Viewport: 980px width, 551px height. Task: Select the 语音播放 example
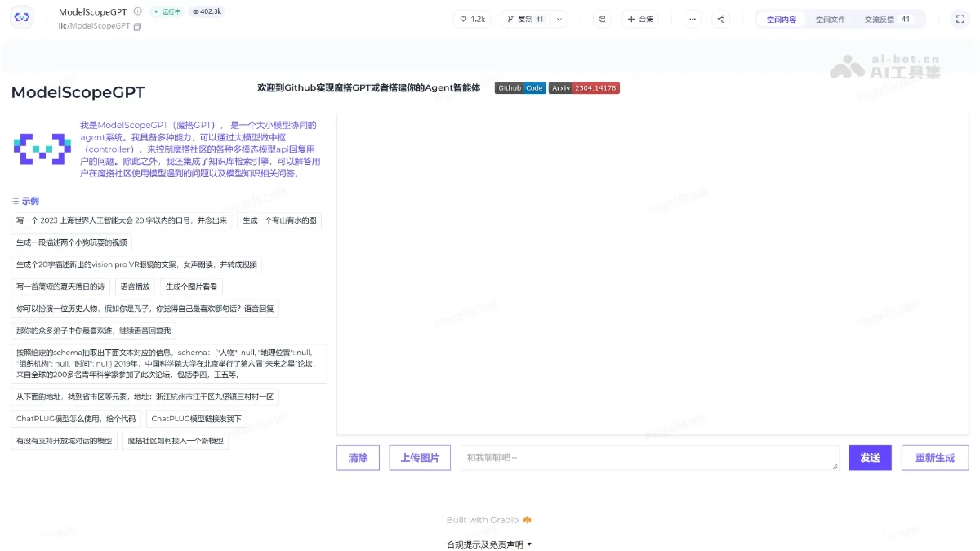coord(135,287)
